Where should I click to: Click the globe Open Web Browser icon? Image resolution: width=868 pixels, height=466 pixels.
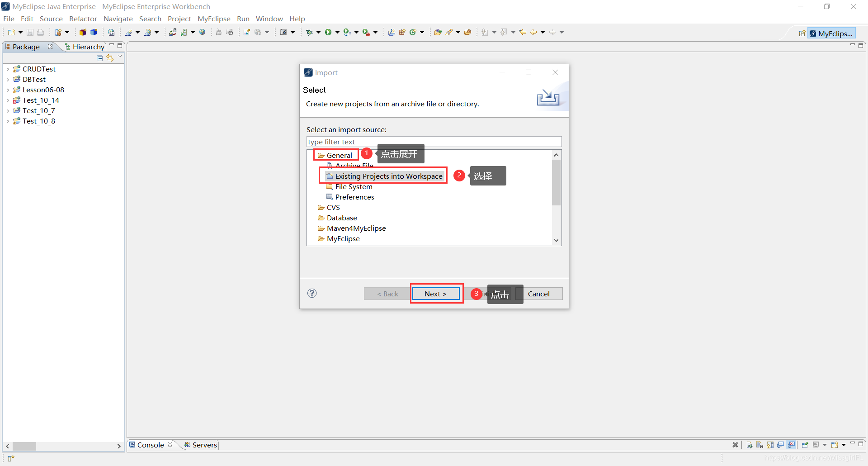(x=203, y=32)
